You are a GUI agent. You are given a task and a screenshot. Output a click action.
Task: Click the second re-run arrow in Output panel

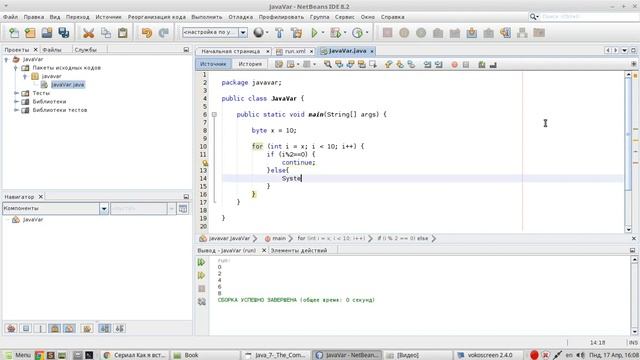pos(202,276)
